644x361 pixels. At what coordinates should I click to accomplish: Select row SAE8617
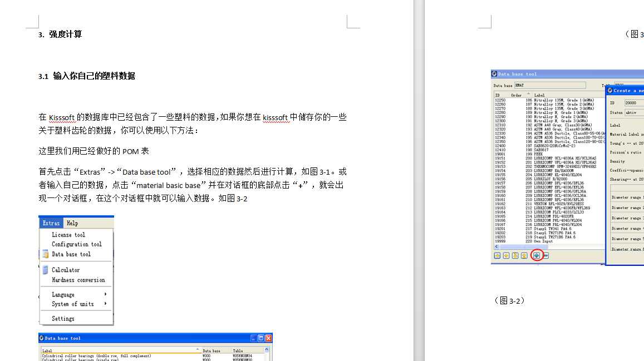tap(549, 150)
